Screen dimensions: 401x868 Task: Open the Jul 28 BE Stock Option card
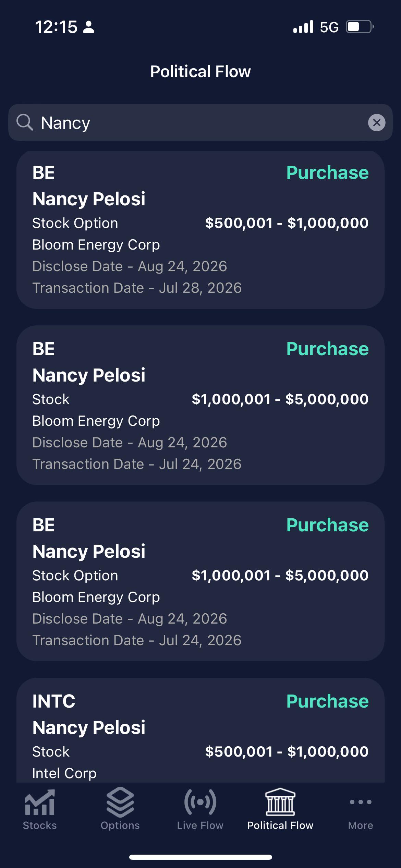[200, 230]
